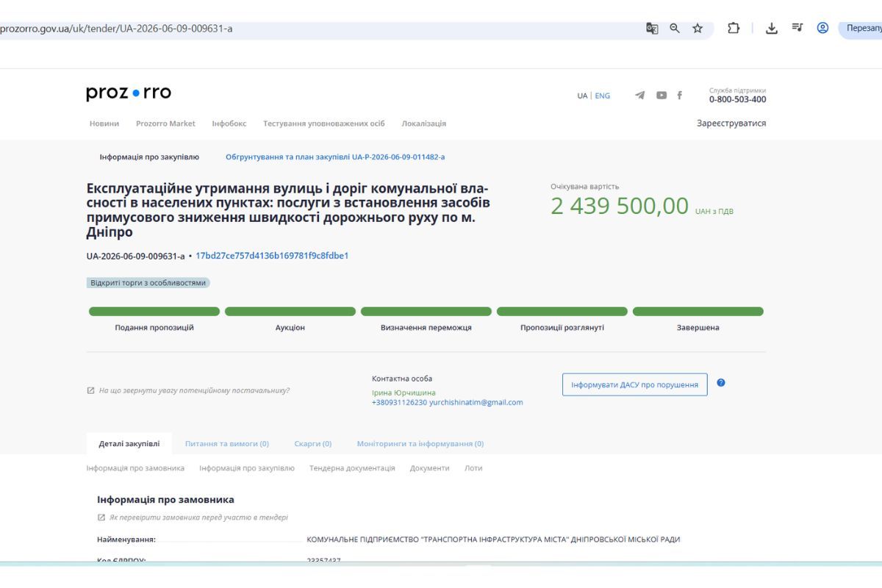Screen dimensions: 882x588
Task: Open the Локалізація menu item
Action: [423, 123]
